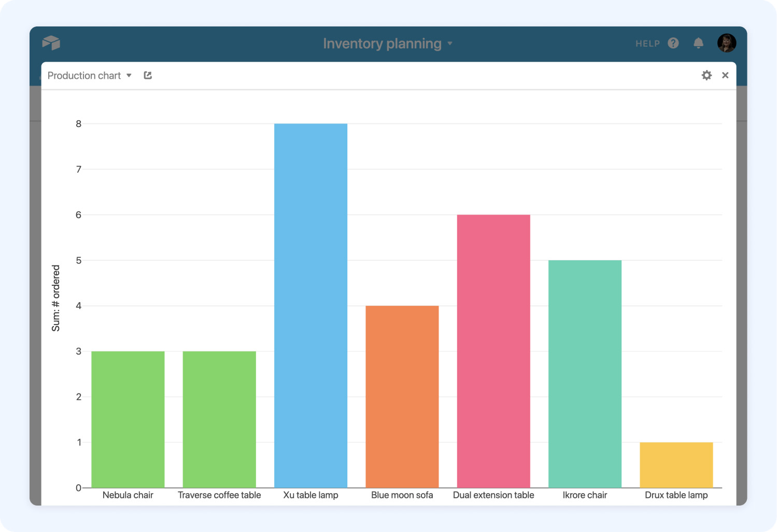Open chart settings with the gear icon
The width and height of the screenshot is (777, 532).
707,75
